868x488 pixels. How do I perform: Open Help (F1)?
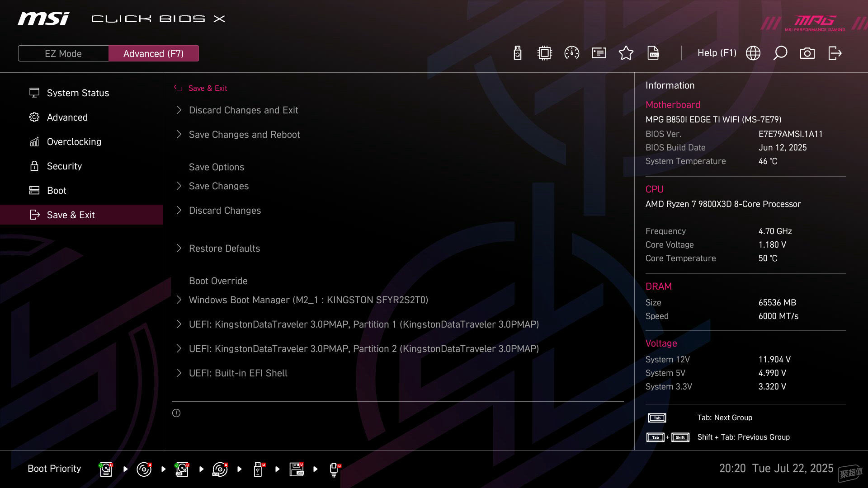pos(717,53)
